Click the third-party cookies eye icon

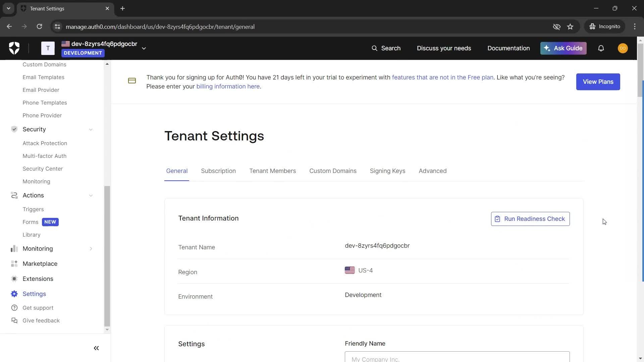click(556, 26)
